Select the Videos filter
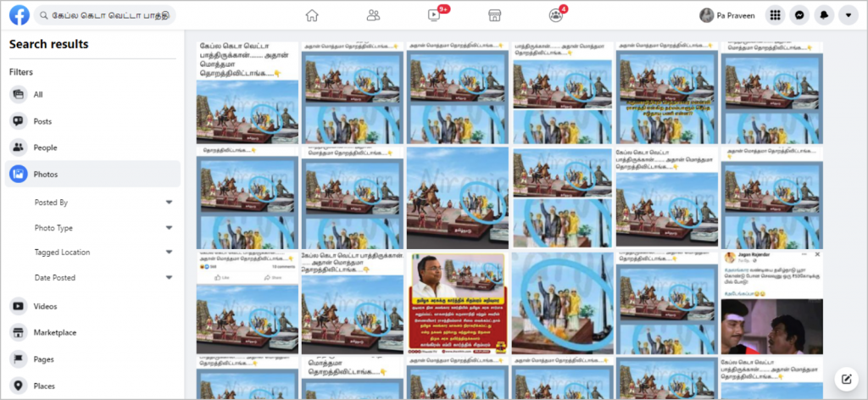 92,306
